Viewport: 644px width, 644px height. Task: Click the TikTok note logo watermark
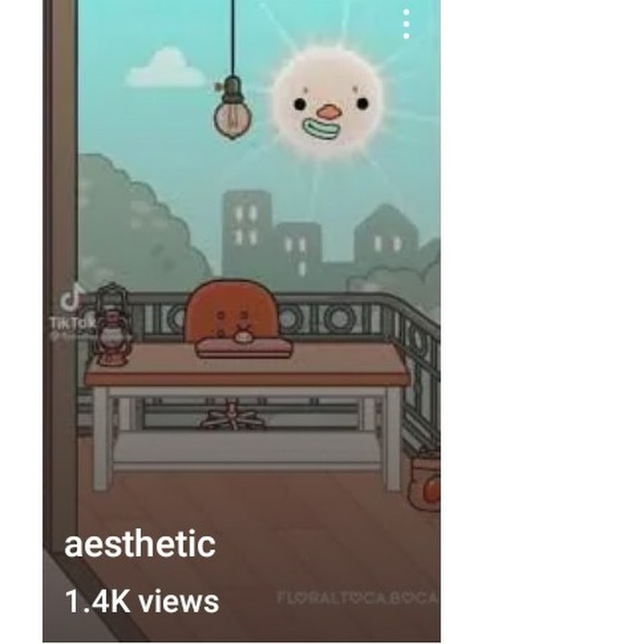(x=72, y=297)
